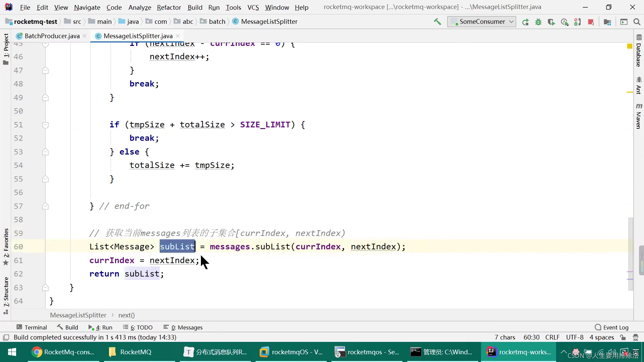The height and width of the screenshot is (362, 644).
Task: Open Search Everywhere magnifier icon
Action: point(637,22)
